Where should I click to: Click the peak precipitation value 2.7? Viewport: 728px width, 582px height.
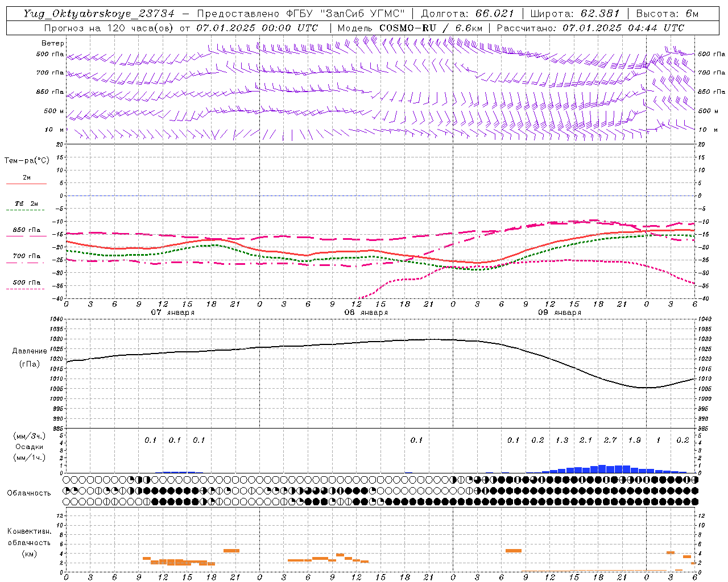click(x=610, y=440)
